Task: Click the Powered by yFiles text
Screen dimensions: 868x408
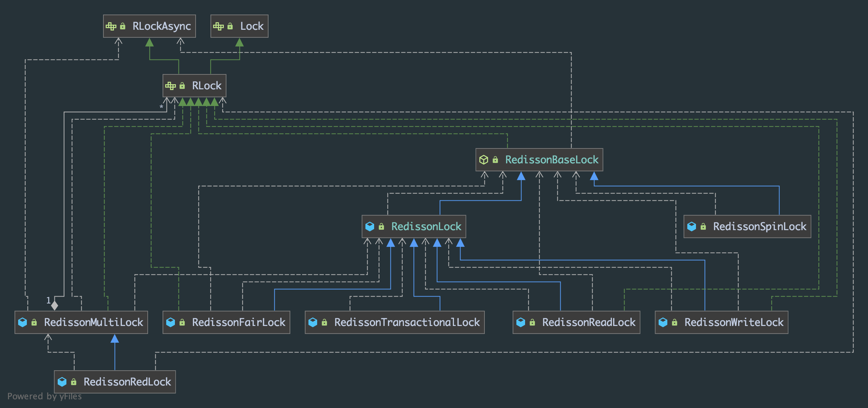Action: [44, 396]
